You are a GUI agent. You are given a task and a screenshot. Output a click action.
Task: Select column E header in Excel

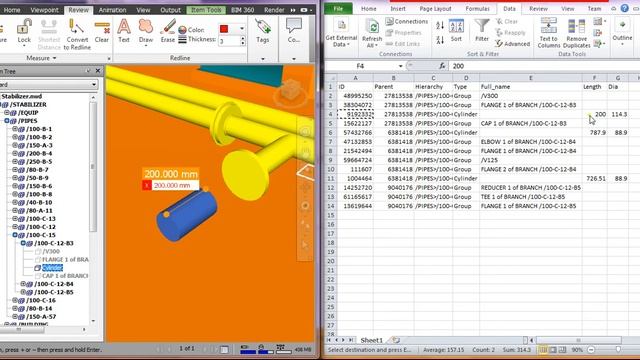point(531,78)
